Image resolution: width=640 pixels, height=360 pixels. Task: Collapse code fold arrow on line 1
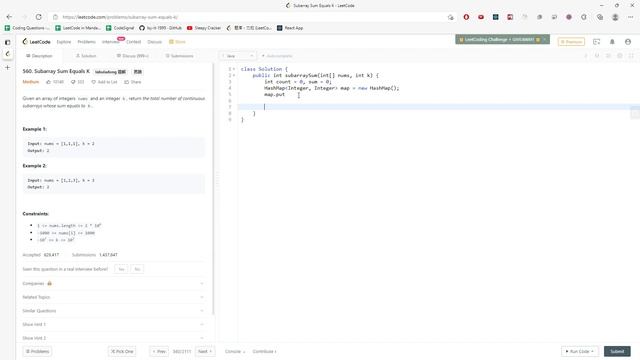[x=233, y=69]
